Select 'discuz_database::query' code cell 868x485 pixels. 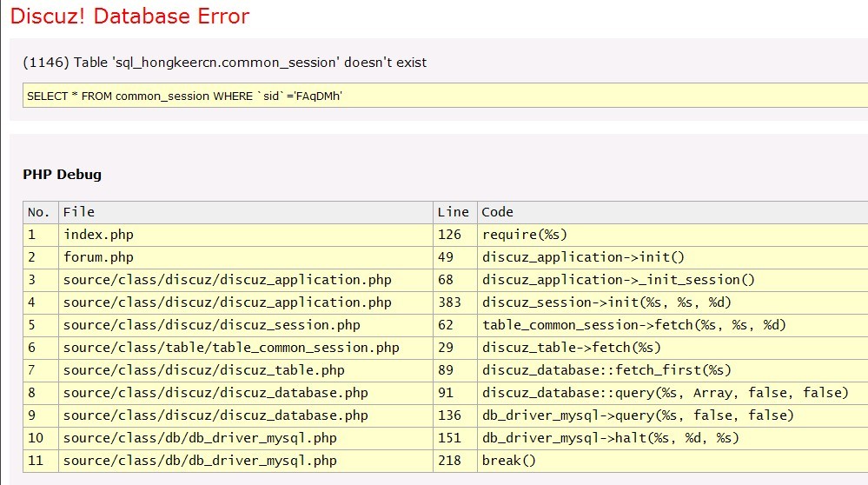click(673, 393)
